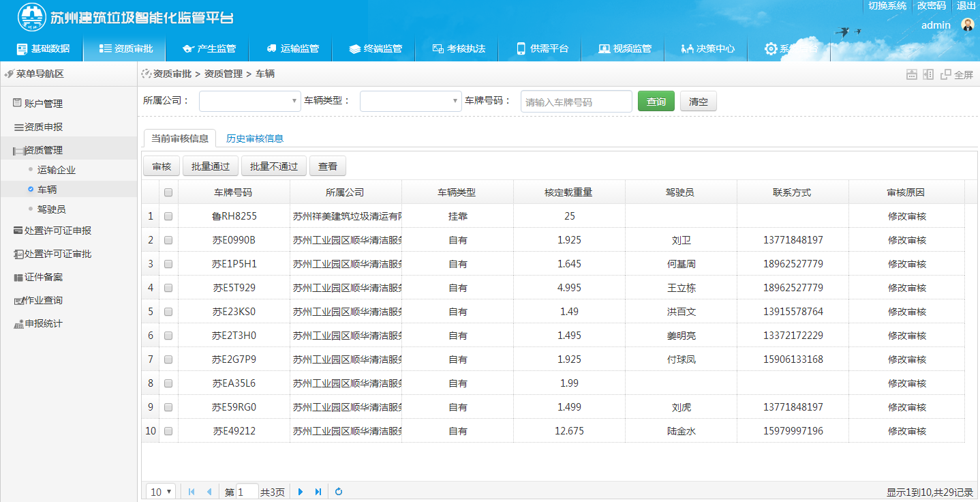Screen dimensions: 980x502
Task: Select 运输企业 under 资质管理
Action: click(56, 170)
